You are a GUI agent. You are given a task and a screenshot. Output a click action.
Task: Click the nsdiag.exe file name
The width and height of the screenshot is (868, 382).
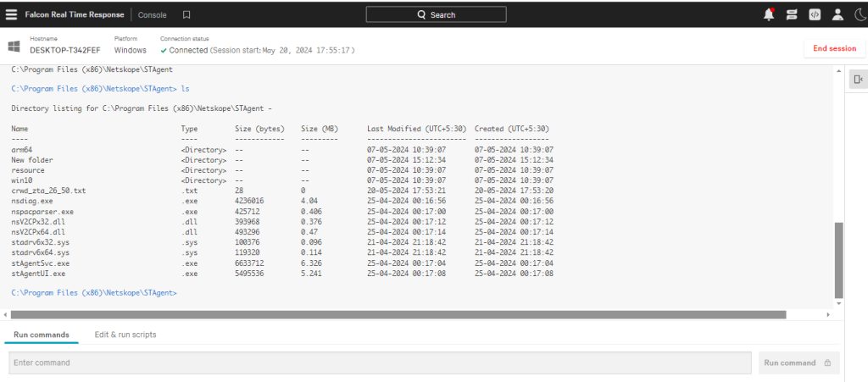(32, 202)
